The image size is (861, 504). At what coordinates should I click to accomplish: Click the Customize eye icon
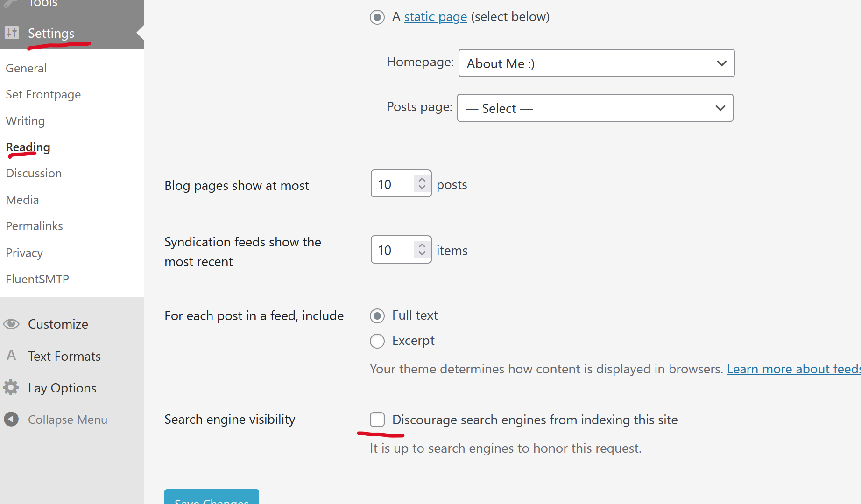tap(11, 324)
